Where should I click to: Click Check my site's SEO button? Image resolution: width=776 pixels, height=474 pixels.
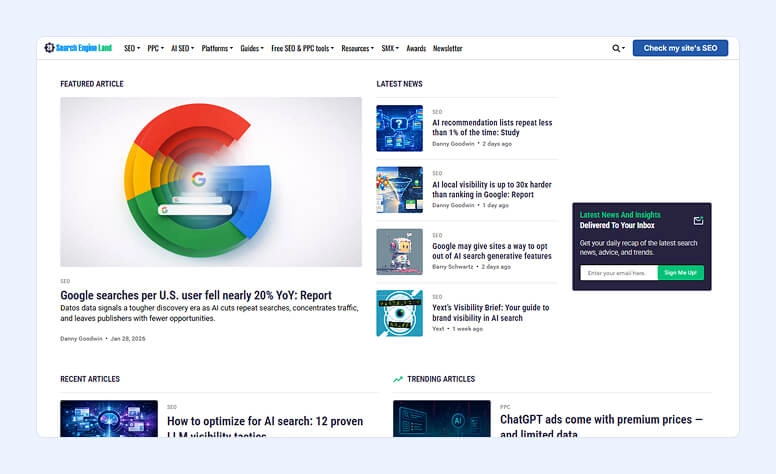pos(680,48)
